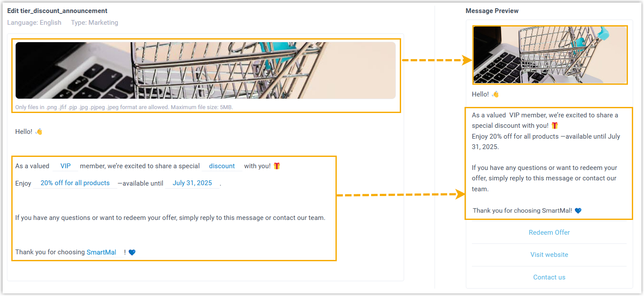Click the Type: Marketing label

point(94,23)
